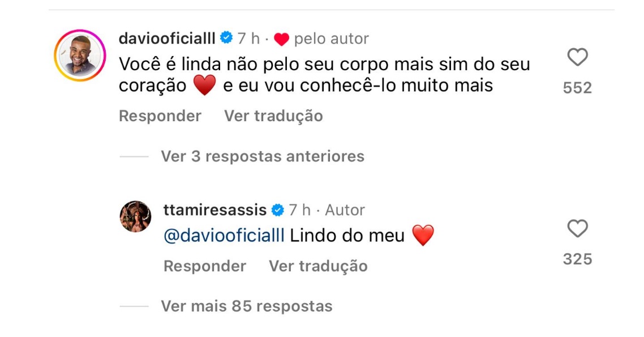The image size is (644, 337).
Task: Like the davioficialll comment with heart icon
Action: pos(577,57)
